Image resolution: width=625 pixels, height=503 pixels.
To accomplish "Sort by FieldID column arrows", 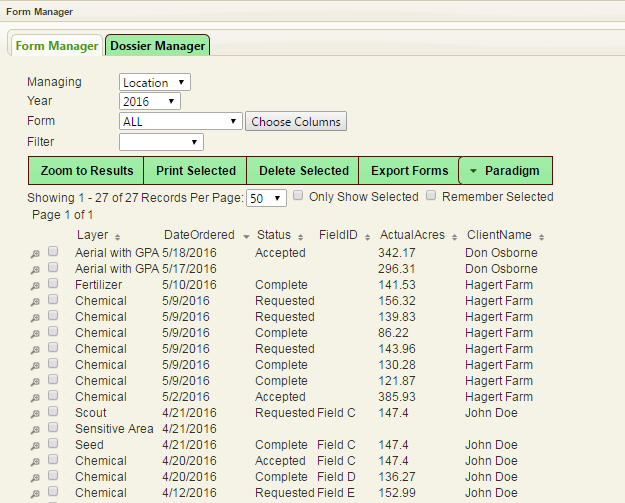I will click(368, 237).
